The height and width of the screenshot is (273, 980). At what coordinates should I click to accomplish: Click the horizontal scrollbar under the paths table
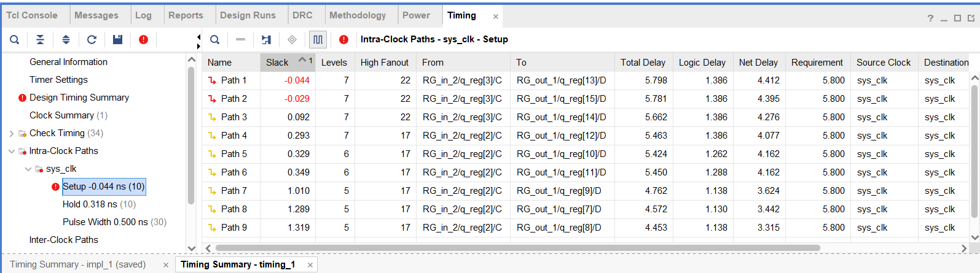[516, 248]
